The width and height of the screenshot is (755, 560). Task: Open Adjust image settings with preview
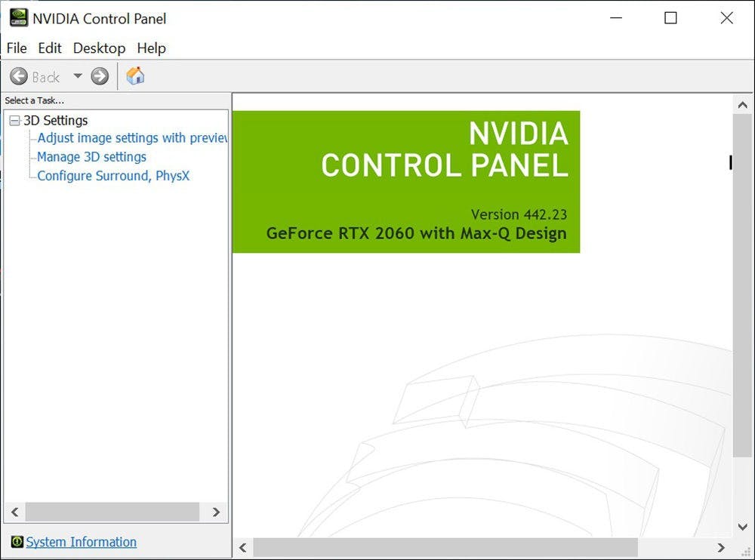(132, 138)
